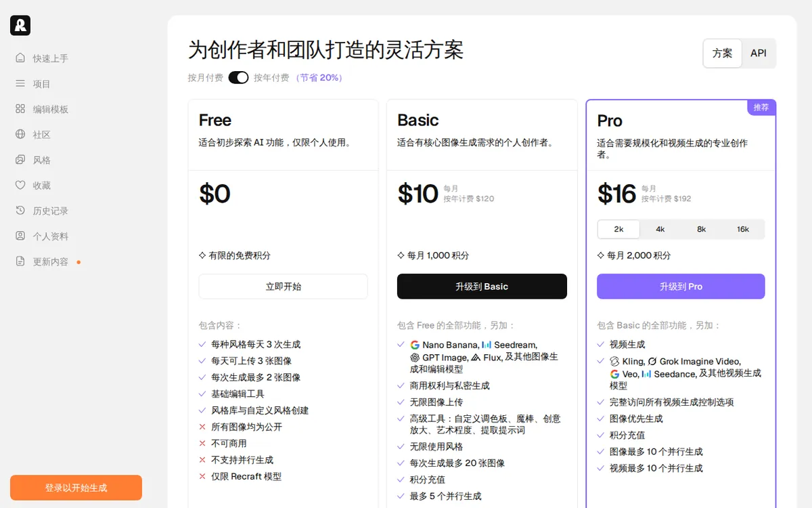This screenshot has height=508, width=812.
Task: Click 升级到 Pro button
Action: 681,287
